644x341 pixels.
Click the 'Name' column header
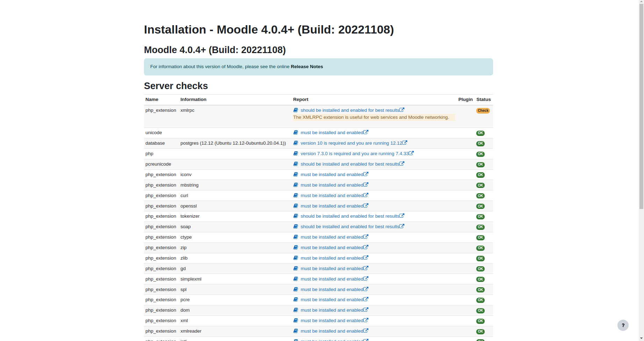[x=152, y=100]
